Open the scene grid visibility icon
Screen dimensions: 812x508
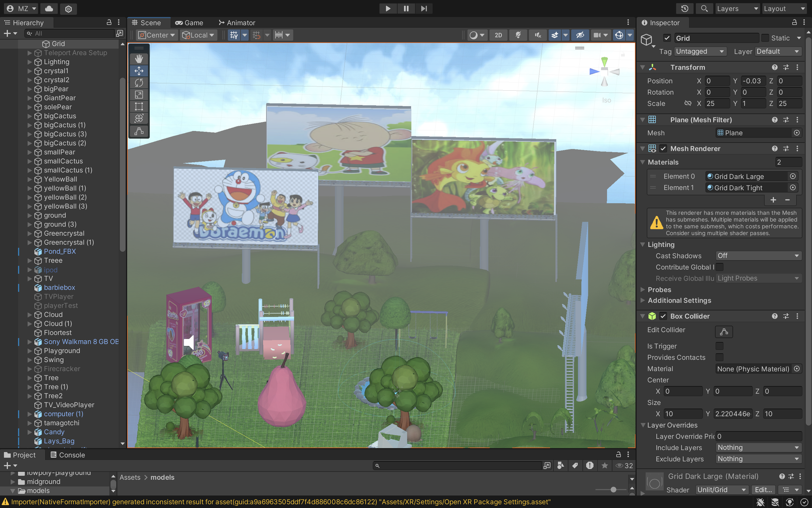pos(234,34)
